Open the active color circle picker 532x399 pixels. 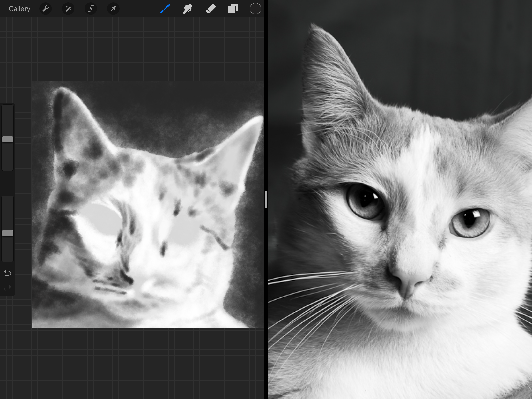click(x=255, y=9)
